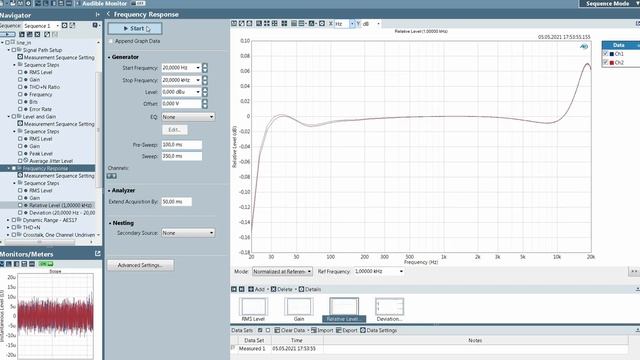Open generator Level unit dropdown

(198, 92)
